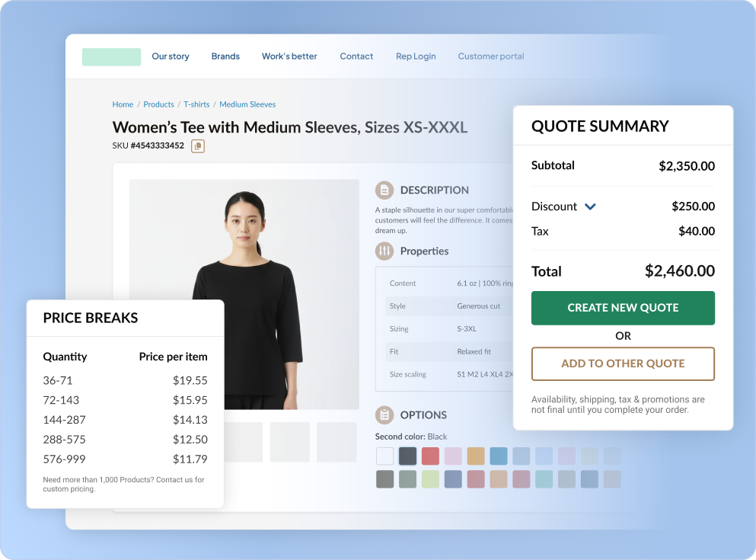The height and width of the screenshot is (560, 756).
Task: Copy the SKU number using the copy icon
Action: click(197, 146)
